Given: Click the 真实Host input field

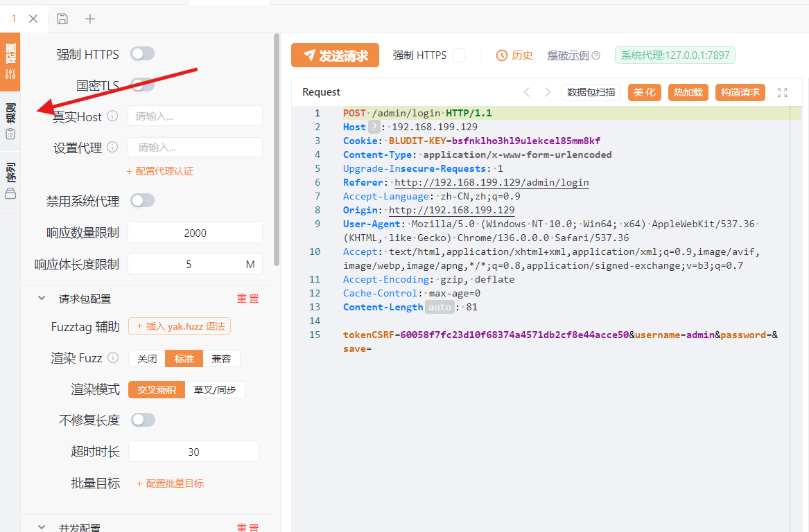Looking at the screenshot, I should (x=195, y=116).
